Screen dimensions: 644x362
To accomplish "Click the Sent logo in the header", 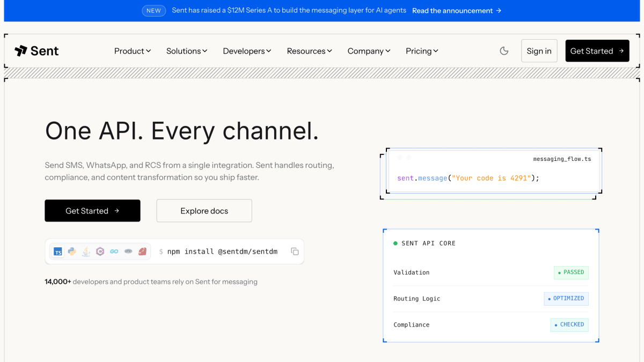I will [x=36, y=51].
